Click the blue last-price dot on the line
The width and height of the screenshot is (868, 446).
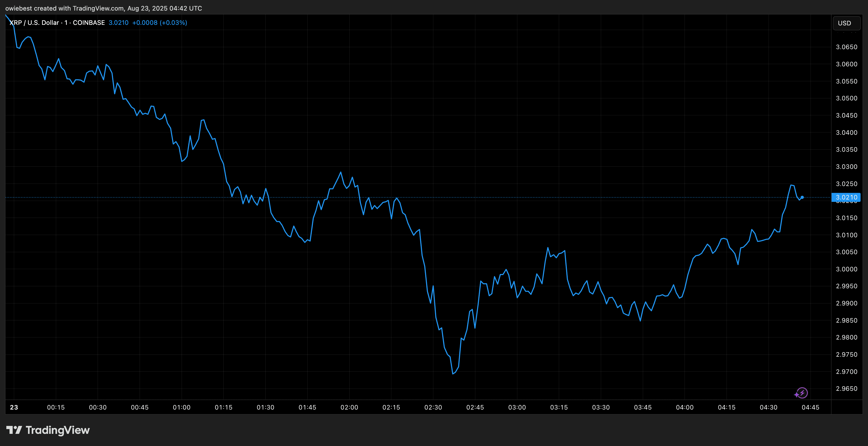(802, 197)
